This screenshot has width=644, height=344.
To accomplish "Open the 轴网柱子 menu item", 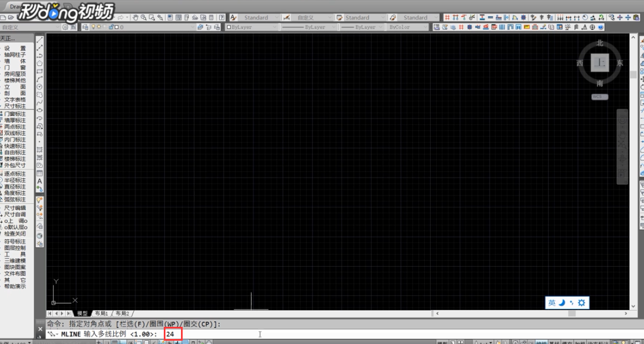I will (15, 54).
